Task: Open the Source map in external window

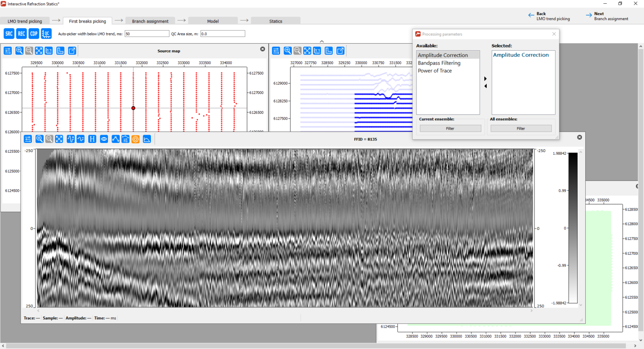Action: pos(72,51)
